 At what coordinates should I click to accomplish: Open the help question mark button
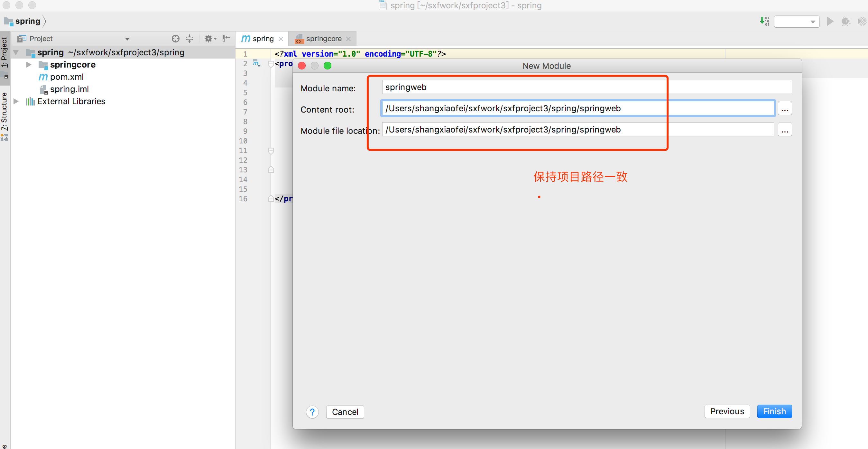tap(312, 412)
